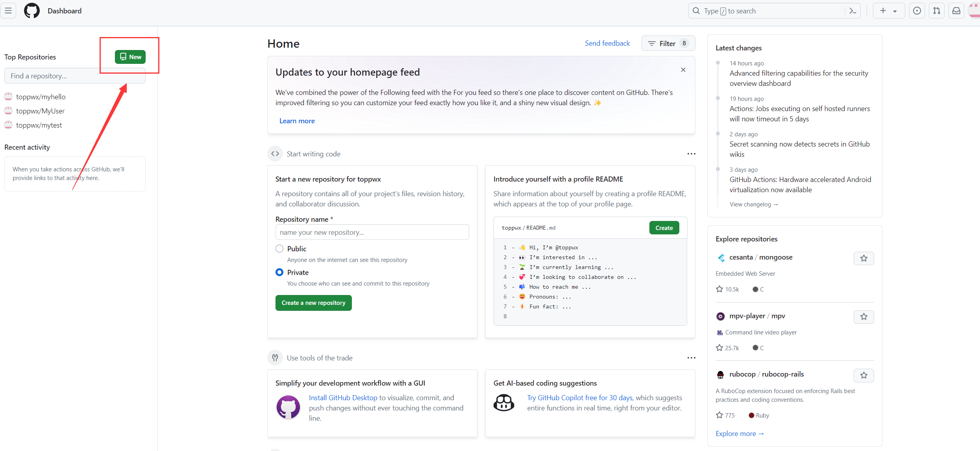Click the avatar beside toppwx/MyUser
The width and height of the screenshot is (980, 451).
coord(8,111)
